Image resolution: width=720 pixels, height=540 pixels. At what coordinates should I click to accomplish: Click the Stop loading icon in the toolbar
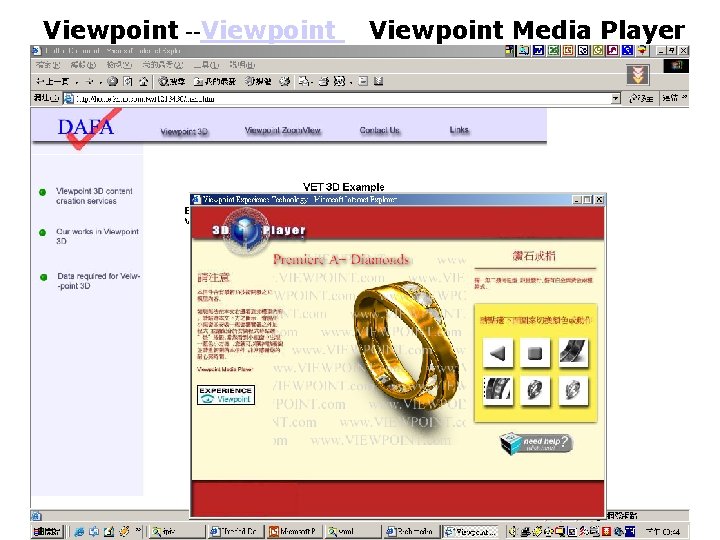(112, 82)
